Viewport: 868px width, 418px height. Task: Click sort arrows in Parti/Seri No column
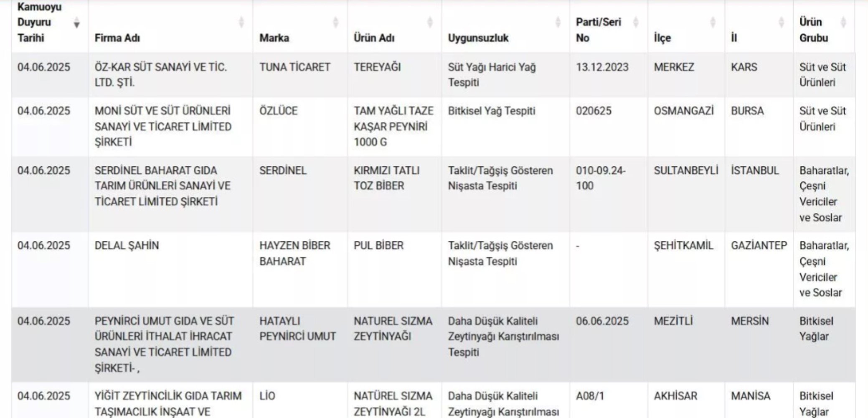tap(636, 23)
